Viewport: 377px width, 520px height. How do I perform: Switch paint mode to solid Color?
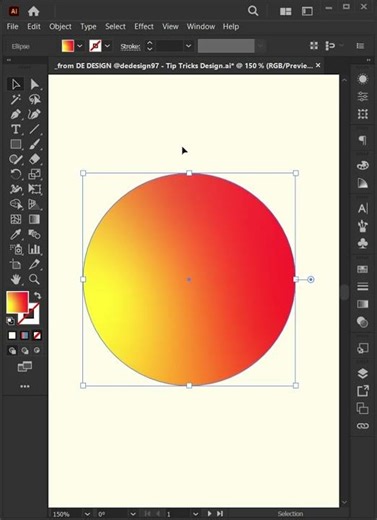click(x=12, y=335)
